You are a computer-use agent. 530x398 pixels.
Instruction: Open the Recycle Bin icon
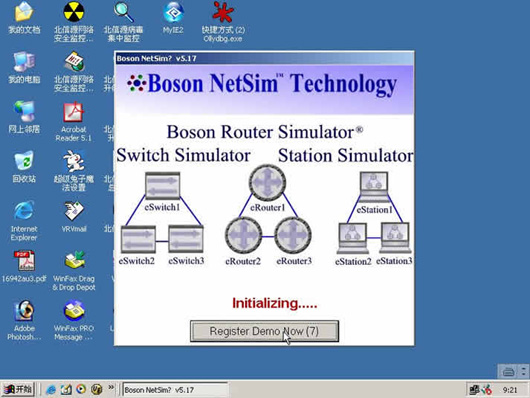[x=24, y=167]
